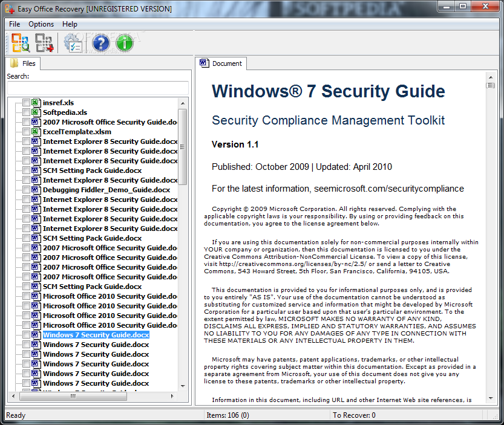Click the file list scroll-down arrow
The height and width of the screenshot is (425, 504).
click(x=183, y=386)
